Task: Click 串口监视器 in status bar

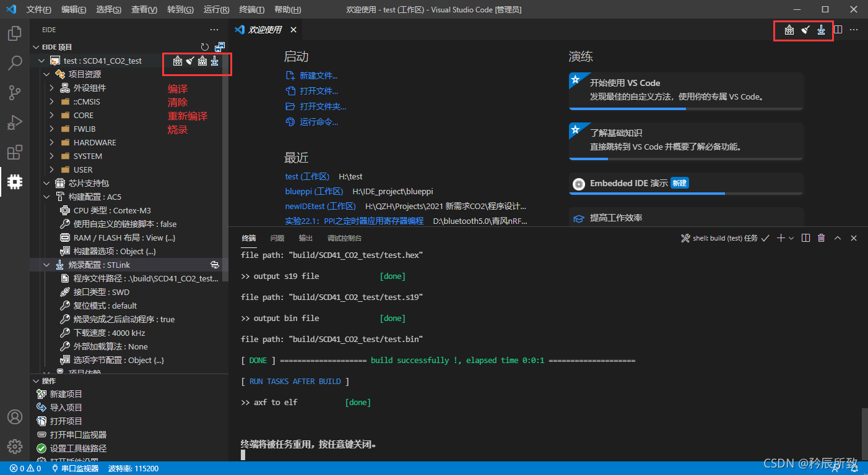Action: click(x=75, y=469)
